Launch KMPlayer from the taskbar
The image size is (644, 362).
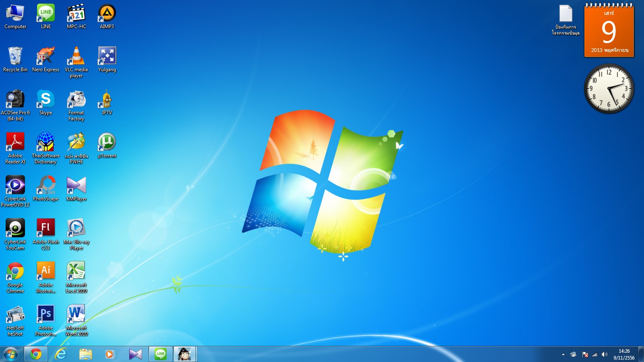(136, 354)
